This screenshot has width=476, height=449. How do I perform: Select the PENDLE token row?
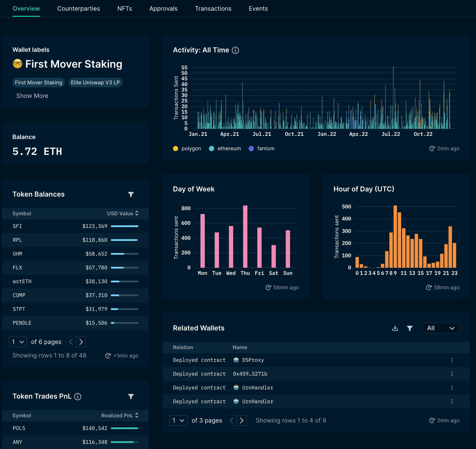pyautogui.click(x=75, y=323)
